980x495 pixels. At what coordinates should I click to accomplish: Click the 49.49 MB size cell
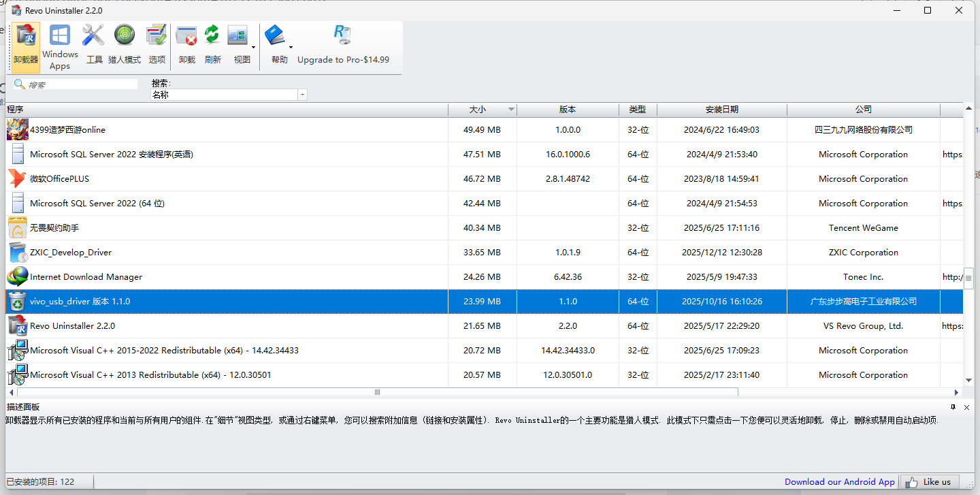pos(482,129)
